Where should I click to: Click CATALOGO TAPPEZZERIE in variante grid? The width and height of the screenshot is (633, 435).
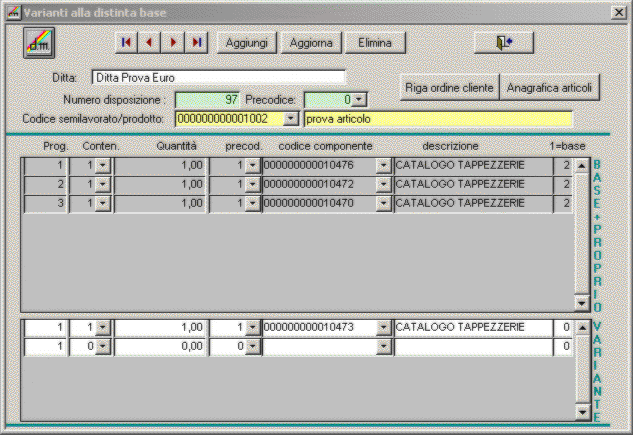pyautogui.click(x=473, y=327)
